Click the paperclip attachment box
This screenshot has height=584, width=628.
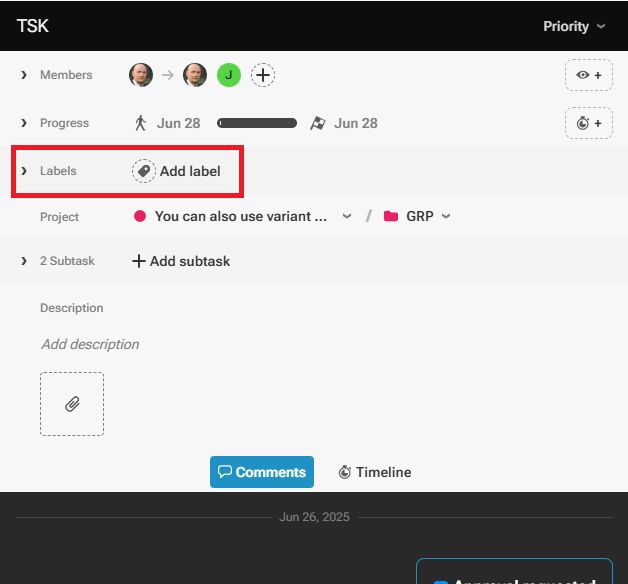(x=72, y=404)
